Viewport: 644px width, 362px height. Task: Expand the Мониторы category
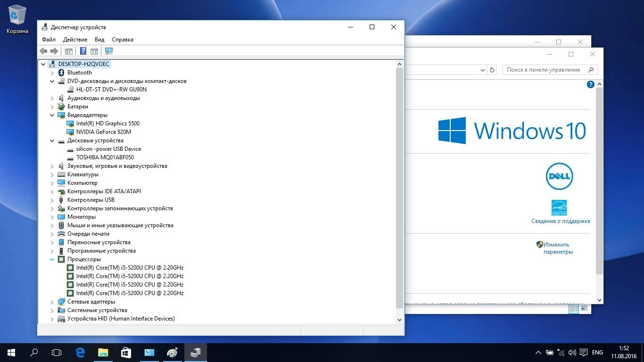point(52,217)
